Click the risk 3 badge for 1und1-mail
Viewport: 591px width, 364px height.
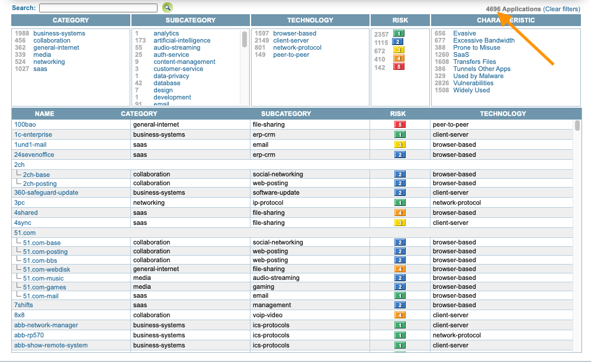(x=400, y=144)
